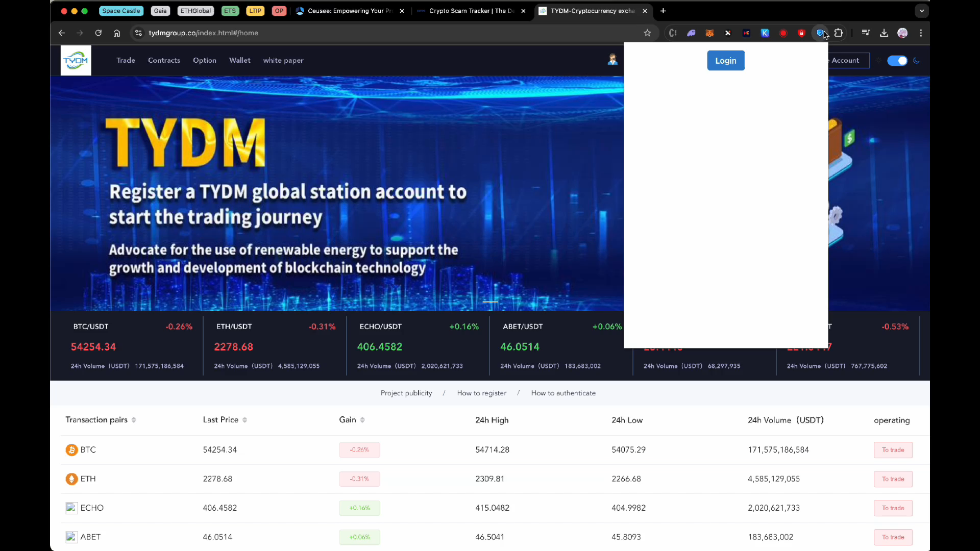The height and width of the screenshot is (551, 980).
Task: Open the media control playlist icon
Action: click(x=866, y=33)
